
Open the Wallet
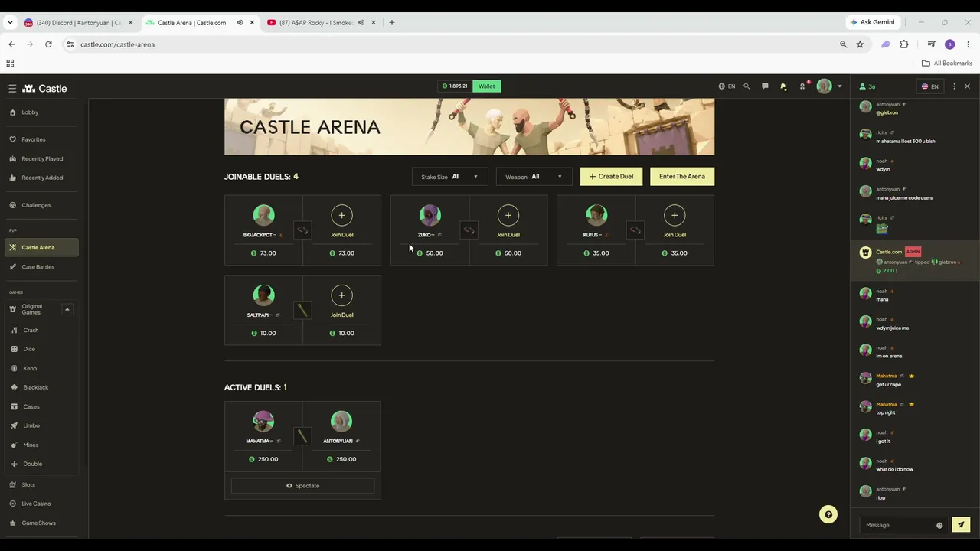(487, 86)
